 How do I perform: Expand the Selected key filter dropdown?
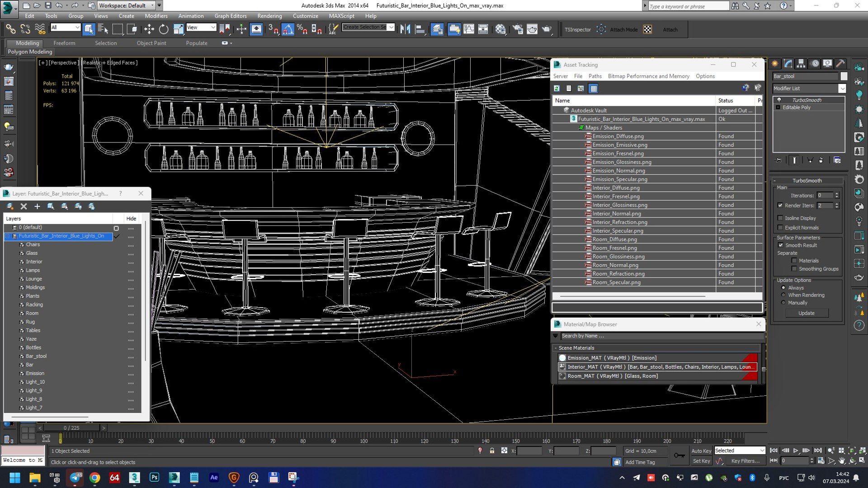(762, 450)
